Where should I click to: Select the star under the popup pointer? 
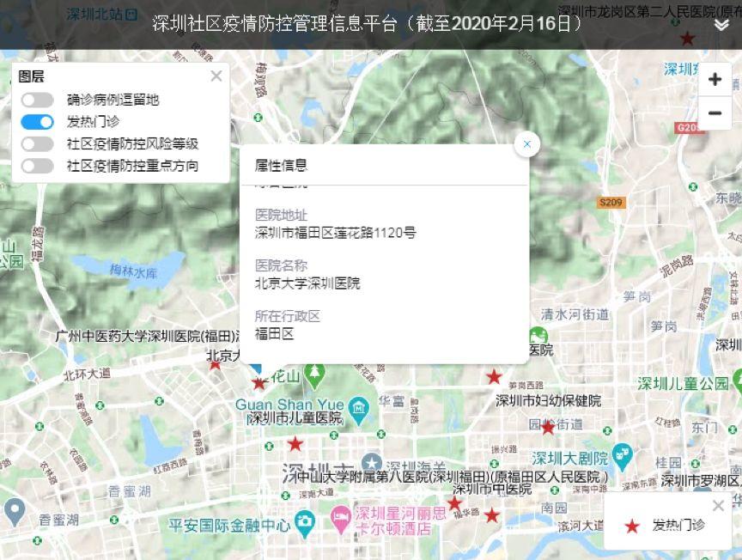coord(258,383)
